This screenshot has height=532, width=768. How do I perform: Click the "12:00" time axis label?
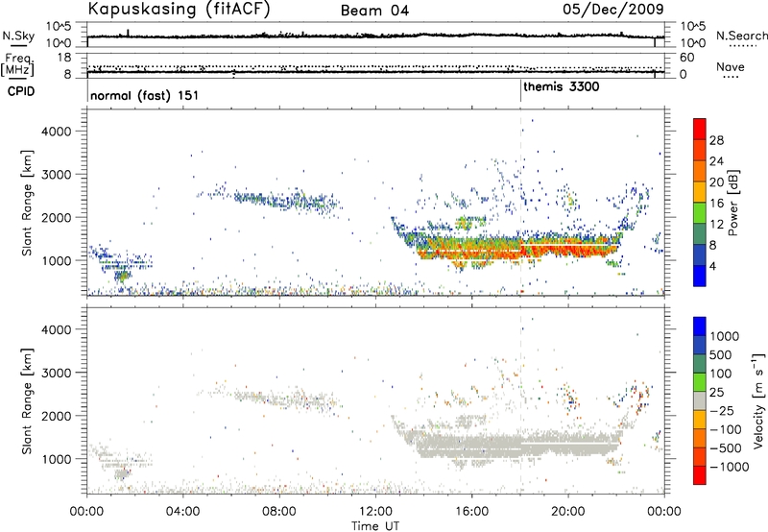click(x=375, y=511)
